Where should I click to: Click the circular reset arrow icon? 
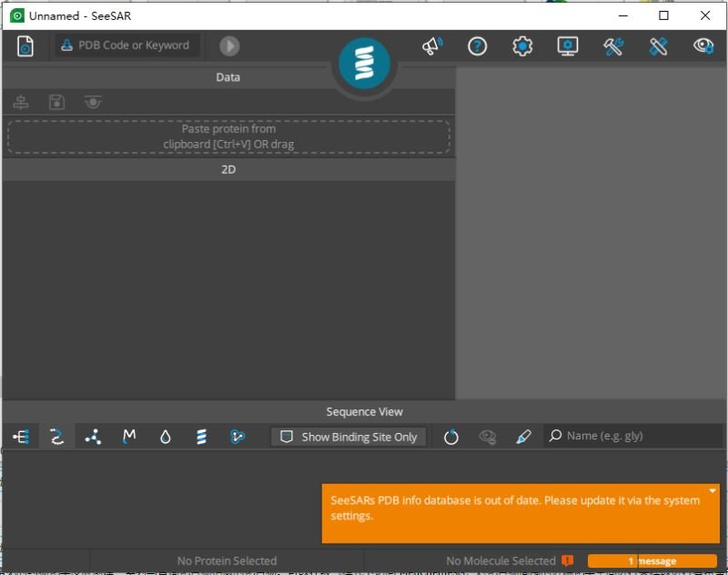point(450,437)
